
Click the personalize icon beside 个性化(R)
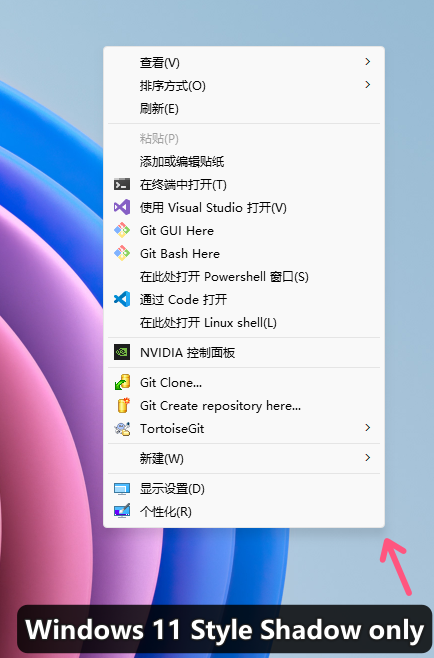click(x=122, y=512)
